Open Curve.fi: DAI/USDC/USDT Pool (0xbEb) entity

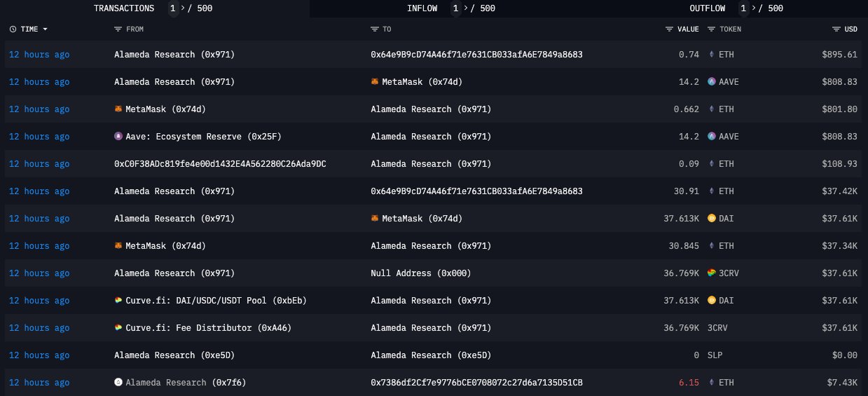click(x=216, y=301)
